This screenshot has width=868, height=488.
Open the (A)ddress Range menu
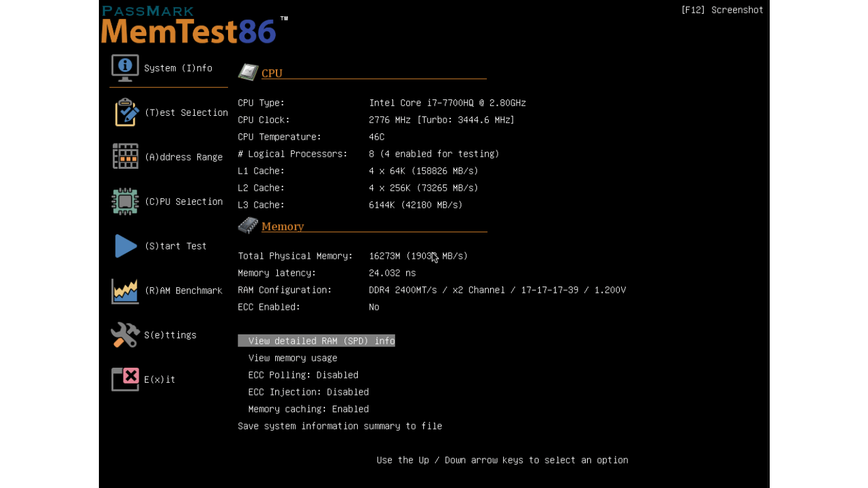184,157
